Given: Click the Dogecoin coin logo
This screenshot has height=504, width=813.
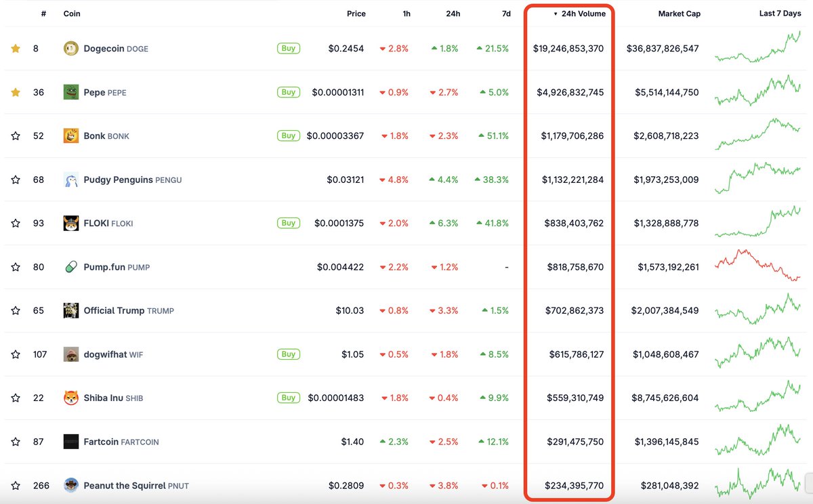Looking at the screenshot, I should pos(71,49).
